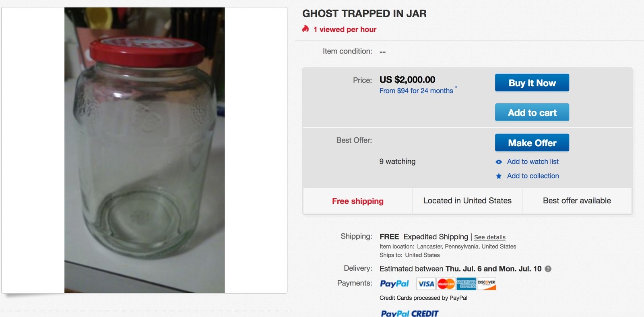This screenshot has width=644, height=317.
Task: Open the Add to watch list link
Action: [x=533, y=162]
